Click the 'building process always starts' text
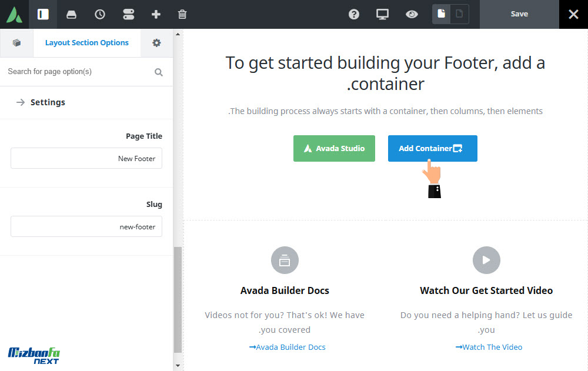The width and height of the screenshot is (588, 371). pyautogui.click(x=385, y=111)
